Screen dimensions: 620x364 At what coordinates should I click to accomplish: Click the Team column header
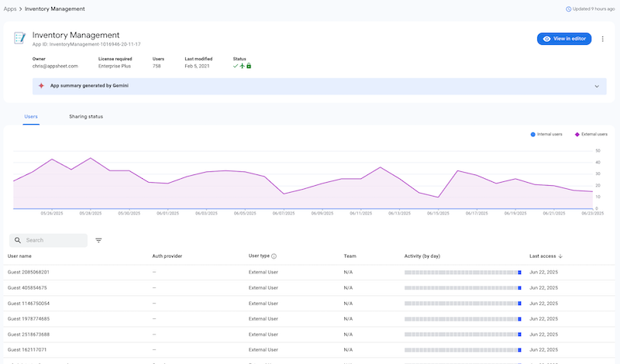350,256
